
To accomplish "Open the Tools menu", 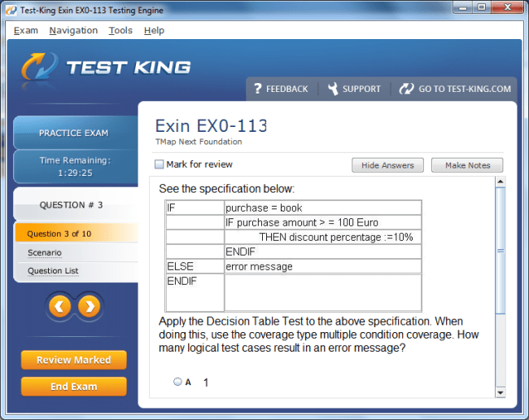I will 120,30.
